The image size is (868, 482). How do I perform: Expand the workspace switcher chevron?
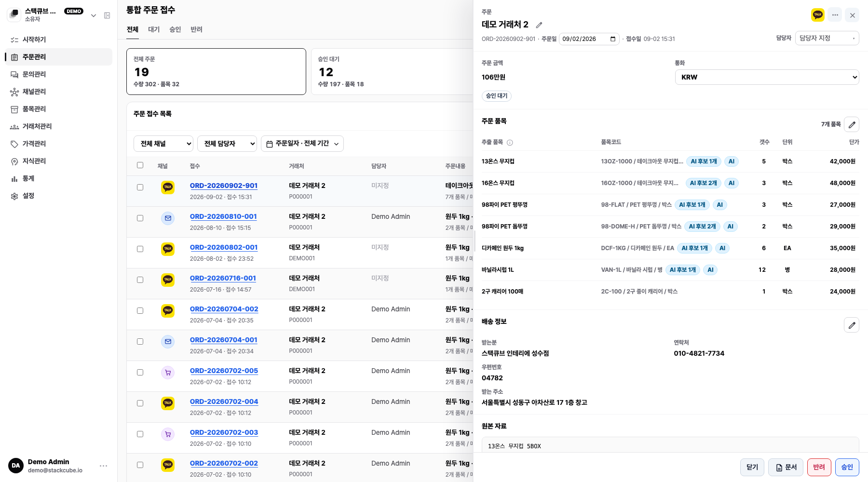click(x=94, y=15)
